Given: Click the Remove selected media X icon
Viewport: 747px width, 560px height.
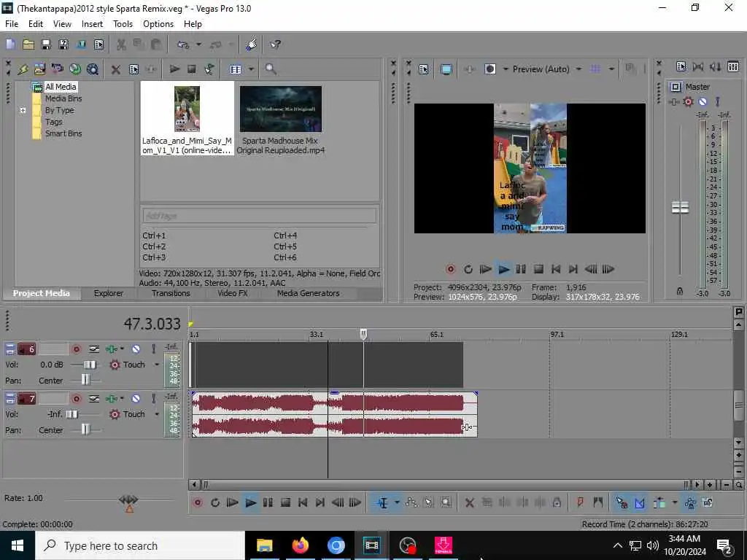Looking at the screenshot, I should coord(115,69).
